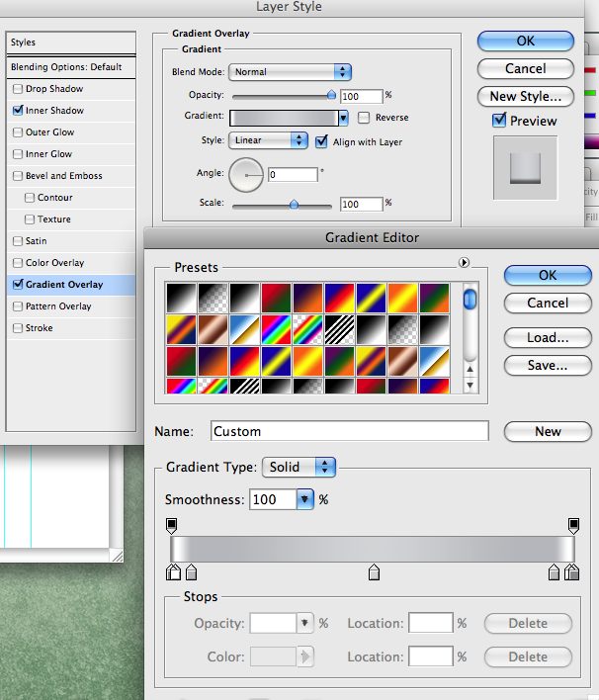Enable the Drop Shadow checkbox
Screen dimensions: 599x700
coord(18,89)
